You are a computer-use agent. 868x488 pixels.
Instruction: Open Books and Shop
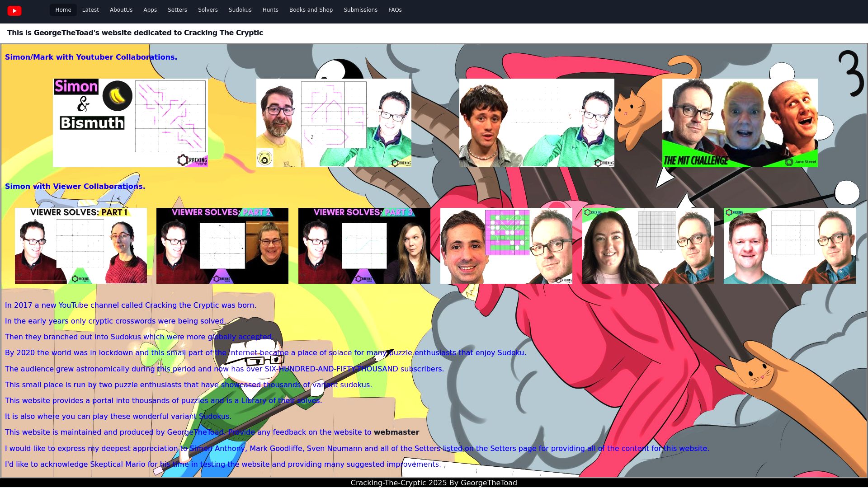click(311, 10)
